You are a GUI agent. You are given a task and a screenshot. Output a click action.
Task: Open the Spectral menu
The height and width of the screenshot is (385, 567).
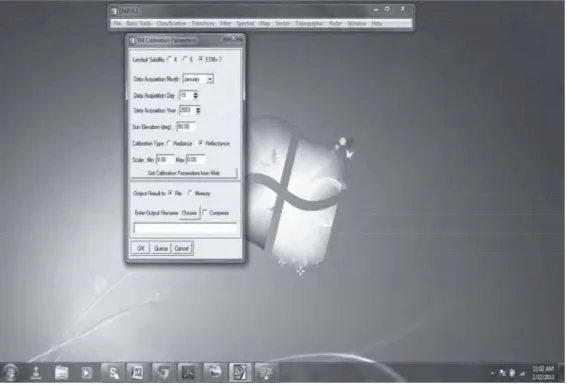245,23
